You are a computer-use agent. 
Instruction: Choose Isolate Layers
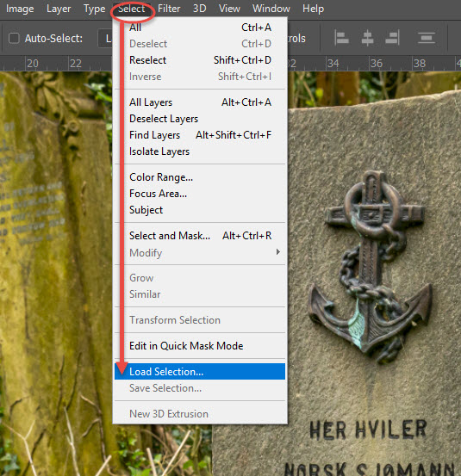pyautogui.click(x=200, y=151)
